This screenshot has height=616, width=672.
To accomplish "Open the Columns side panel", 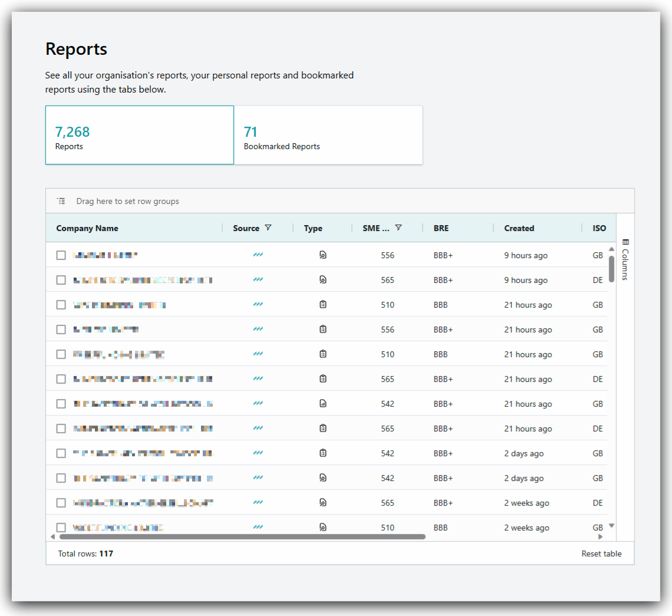I will pyautogui.click(x=625, y=260).
